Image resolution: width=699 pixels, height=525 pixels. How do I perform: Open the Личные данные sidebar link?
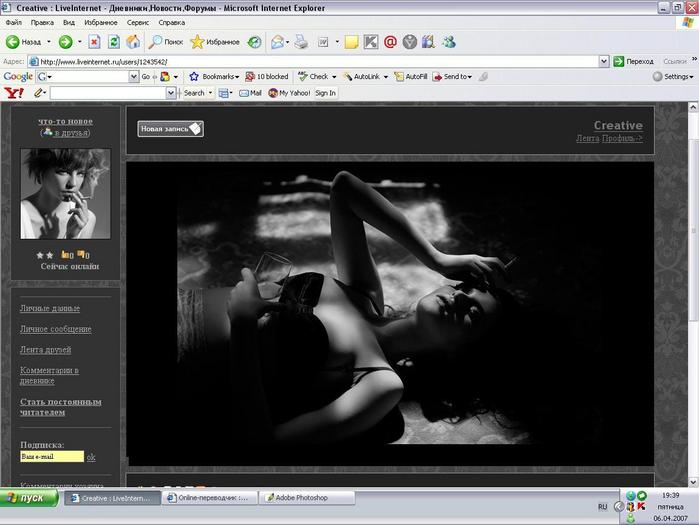pos(50,308)
